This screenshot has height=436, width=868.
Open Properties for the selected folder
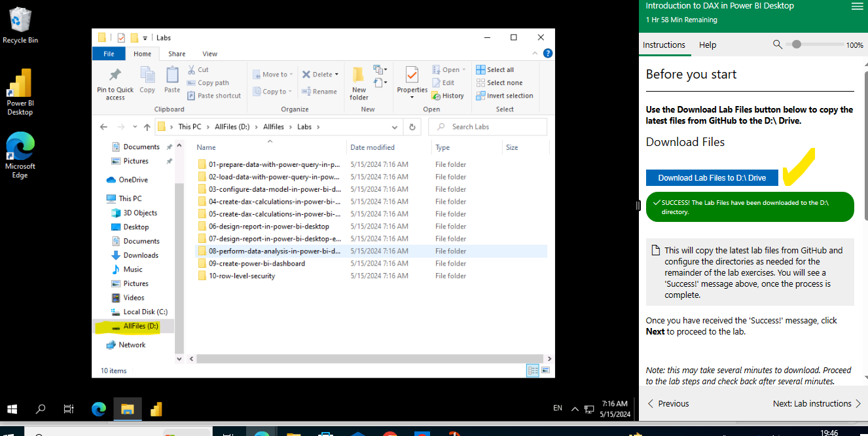point(412,80)
